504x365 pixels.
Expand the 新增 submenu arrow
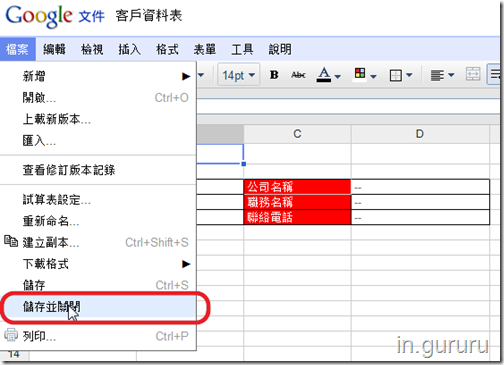186,76
